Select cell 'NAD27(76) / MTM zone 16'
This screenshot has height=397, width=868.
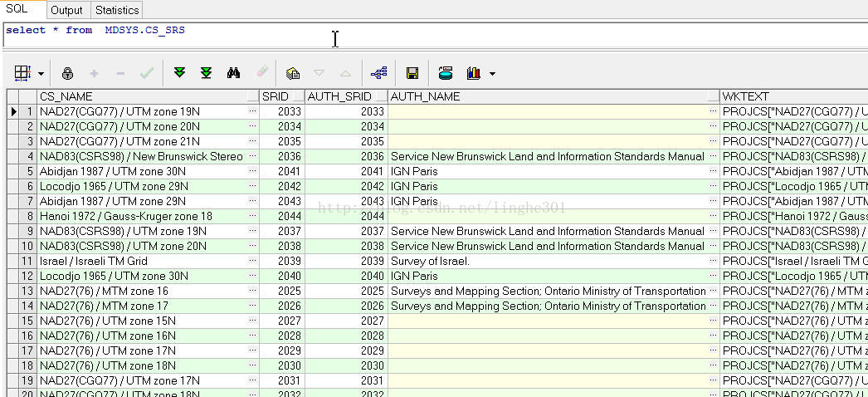pos(142,292)
